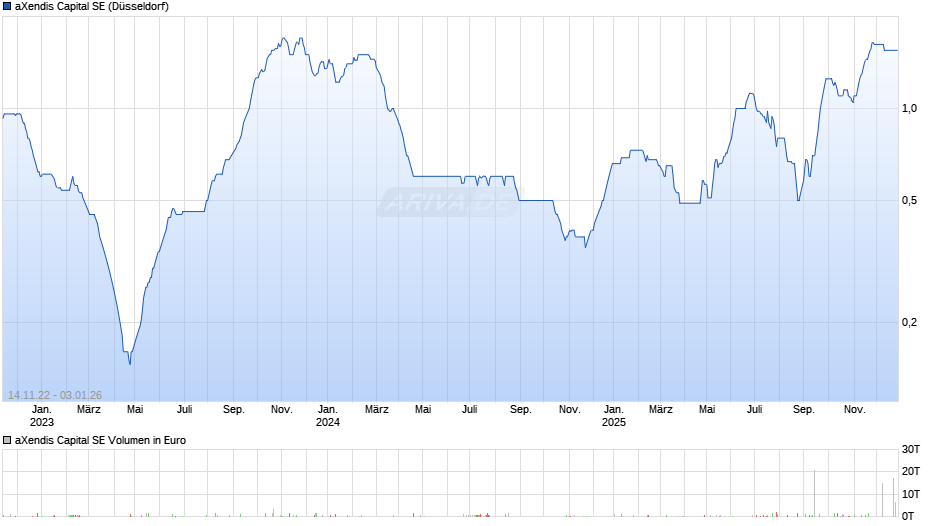This screenshot has width=940, height=526.
Task: Click the 'Jan. 2023' axis label
Action: pos(41,416)
